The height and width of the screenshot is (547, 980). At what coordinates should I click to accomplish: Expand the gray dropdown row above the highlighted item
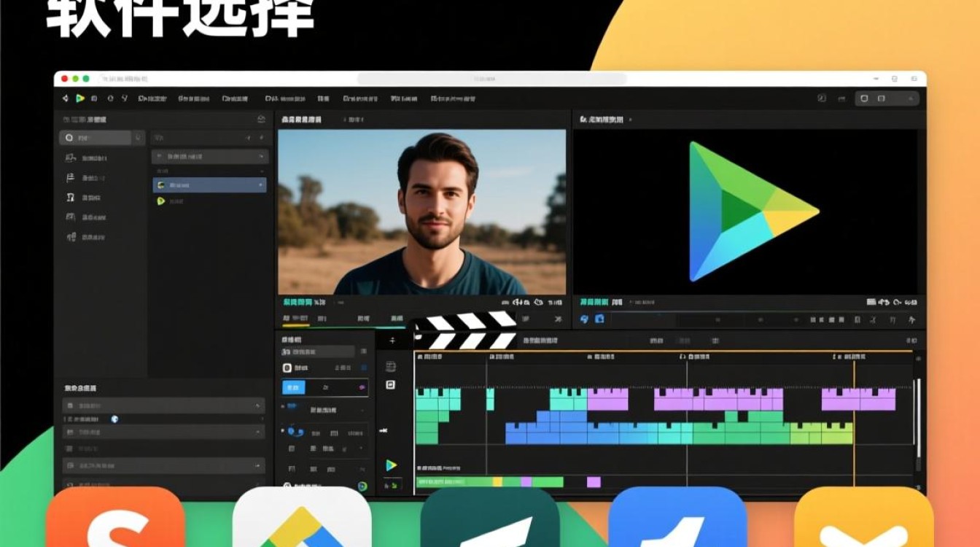click(210, 156)
